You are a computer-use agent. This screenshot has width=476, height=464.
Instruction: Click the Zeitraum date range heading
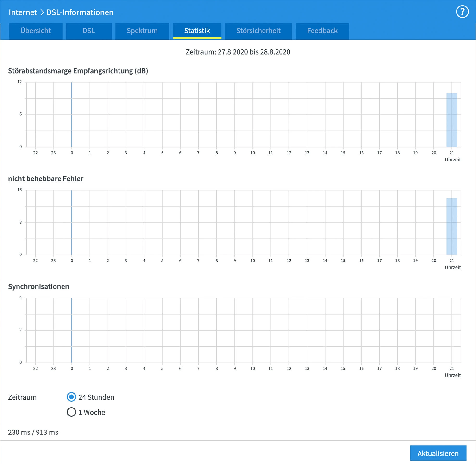pos(238,52)
